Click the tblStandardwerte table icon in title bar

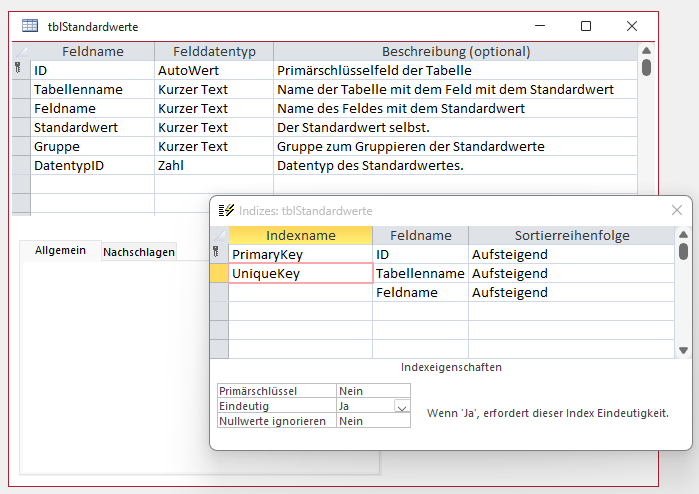pyautogui.click(x=30, y=26)
